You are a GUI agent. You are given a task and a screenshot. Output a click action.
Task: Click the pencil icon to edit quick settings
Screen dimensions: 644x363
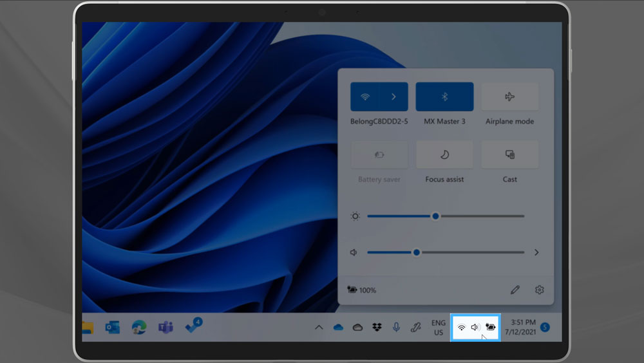(x=515, y=290)
